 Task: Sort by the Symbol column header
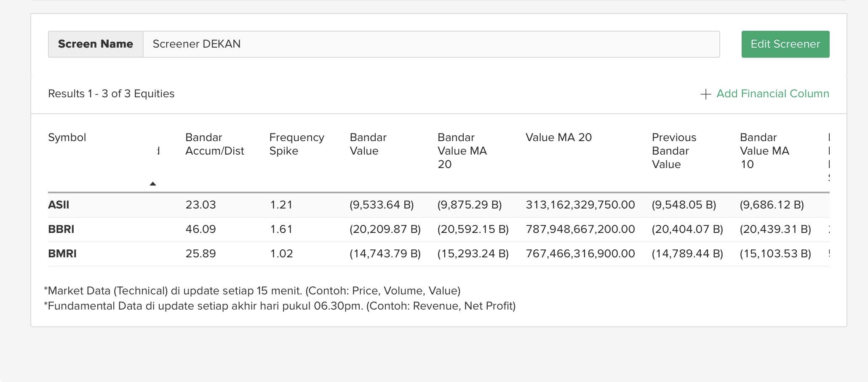tap(67, 138)
